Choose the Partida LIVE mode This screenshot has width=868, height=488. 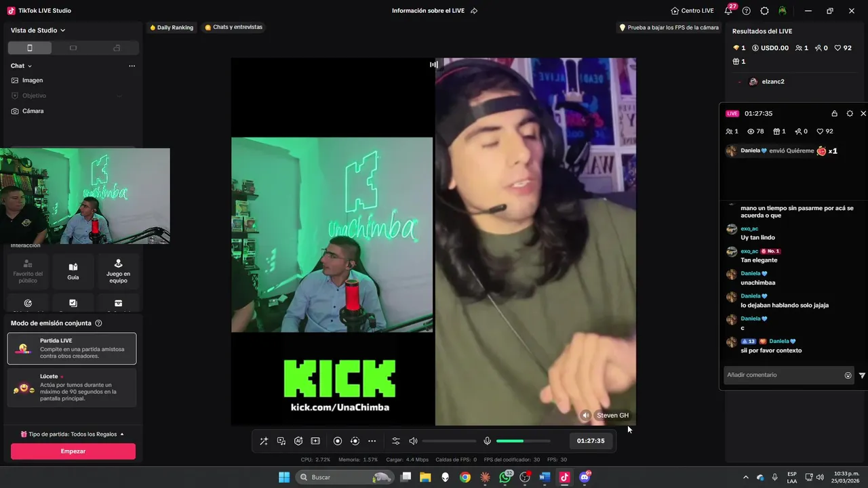72,348
